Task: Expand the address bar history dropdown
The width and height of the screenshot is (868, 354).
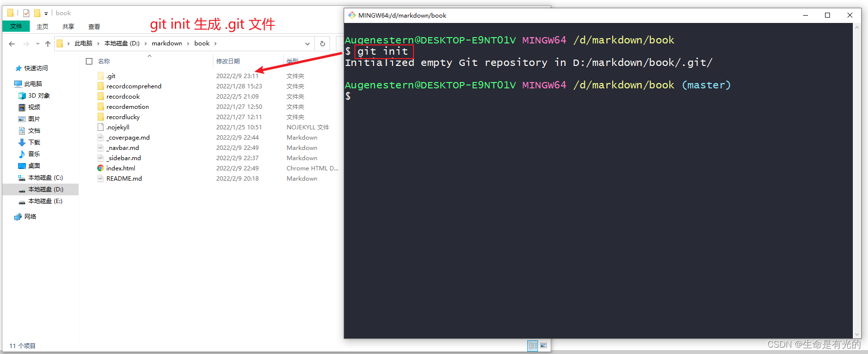Action: click(308, 44)
